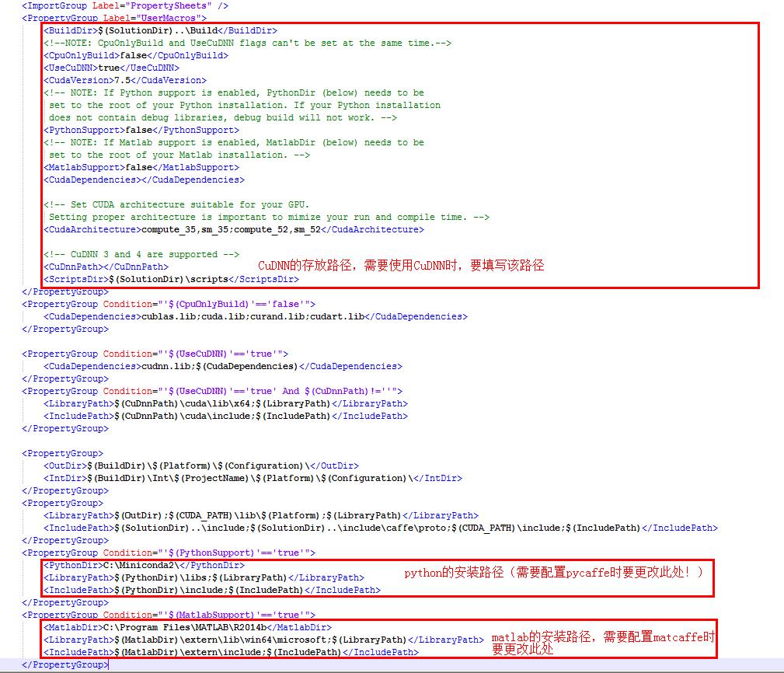
Task: Click the caffe\proto IncludePath line
Action: pyautogui.click(x=381, y=528)
